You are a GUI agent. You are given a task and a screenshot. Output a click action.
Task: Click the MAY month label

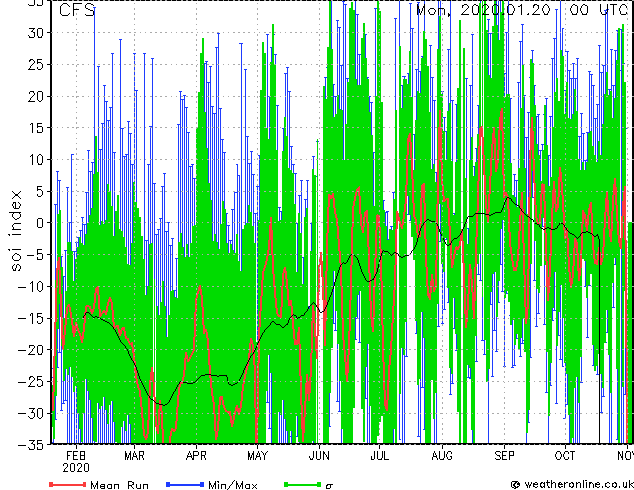tap(258, 456)
